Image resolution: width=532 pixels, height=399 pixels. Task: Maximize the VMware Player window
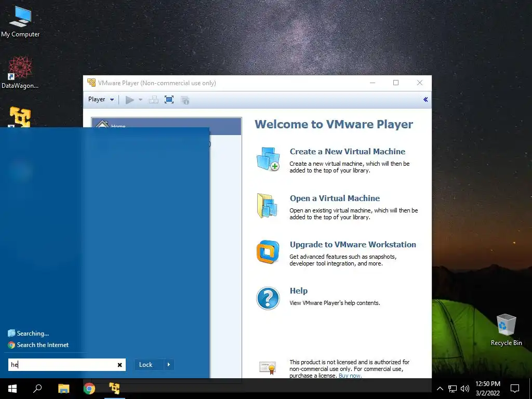point(395,83)
